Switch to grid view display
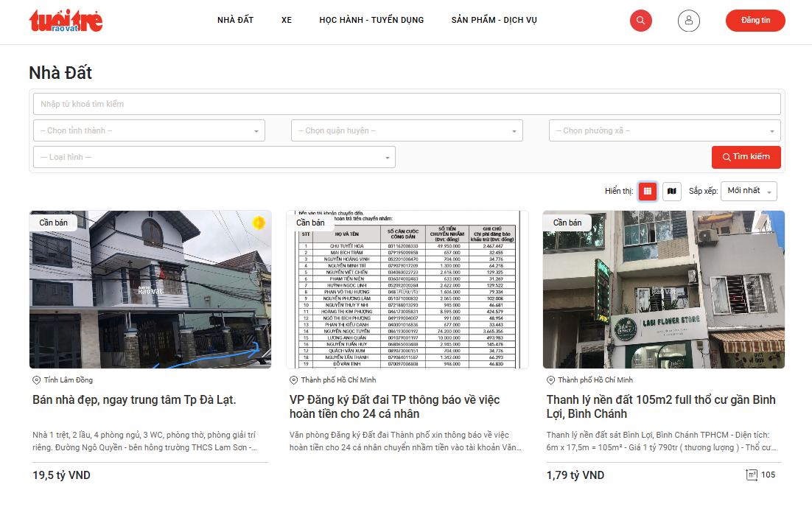 pyautogui.click(x=648, y=192)
